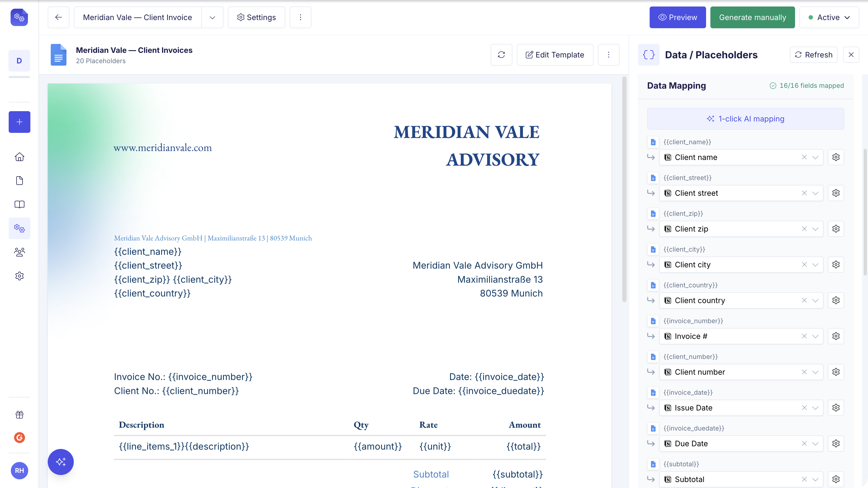Run 1-click AI mapping
Viewport: 868px width, 488px height.
(745, 118)
